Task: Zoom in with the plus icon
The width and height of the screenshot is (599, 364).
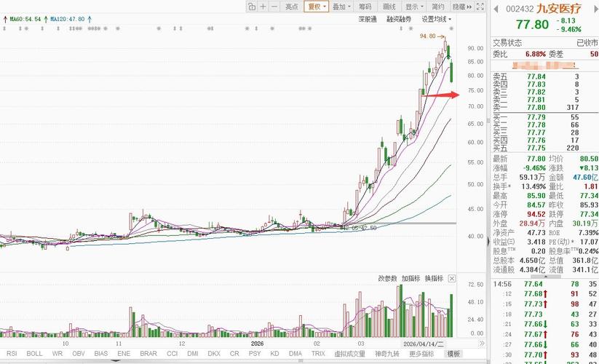Action: (x=263, y=7)
